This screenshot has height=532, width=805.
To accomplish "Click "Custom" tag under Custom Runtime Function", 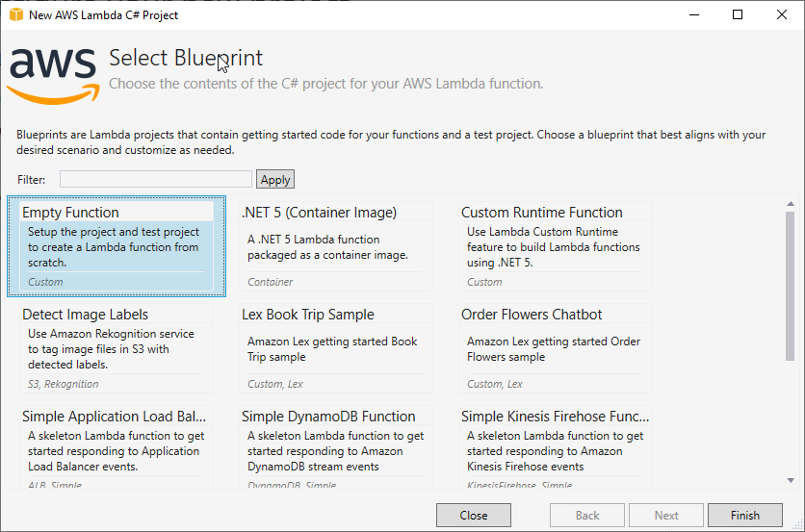I will (x=484, y=282).
